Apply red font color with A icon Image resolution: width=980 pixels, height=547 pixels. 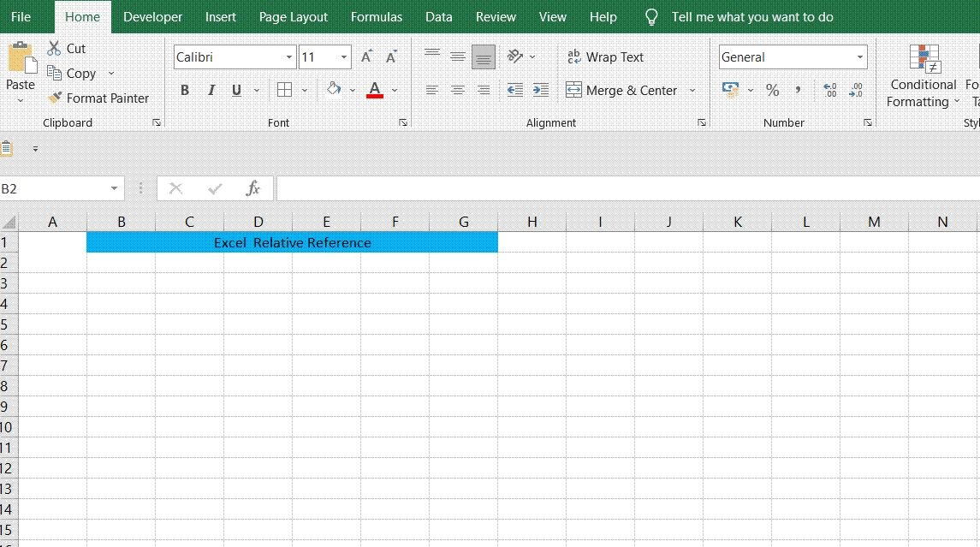(x=375, y=90)
